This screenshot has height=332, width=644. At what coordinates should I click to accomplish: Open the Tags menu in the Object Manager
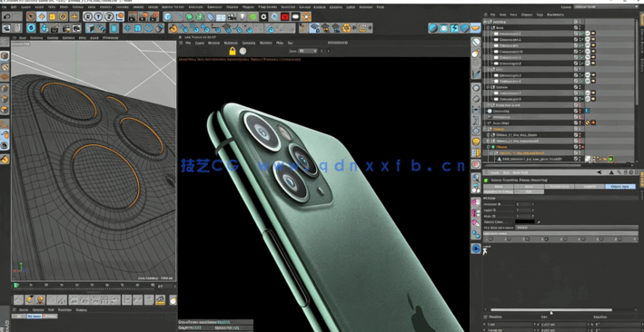pos(540,15)
